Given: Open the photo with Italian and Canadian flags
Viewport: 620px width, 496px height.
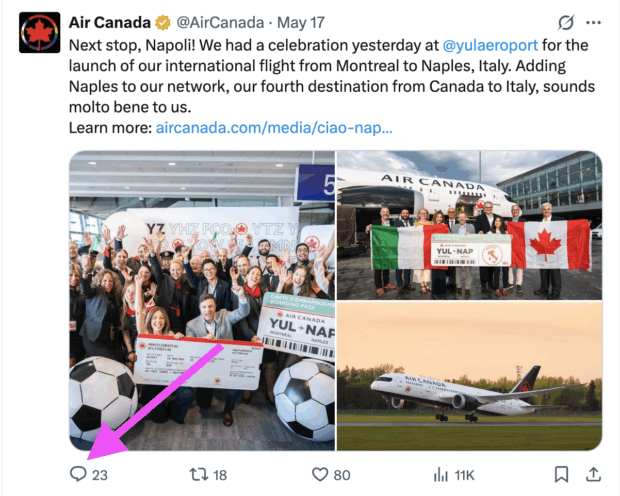Looking at the screenshot, I should 469,225.
